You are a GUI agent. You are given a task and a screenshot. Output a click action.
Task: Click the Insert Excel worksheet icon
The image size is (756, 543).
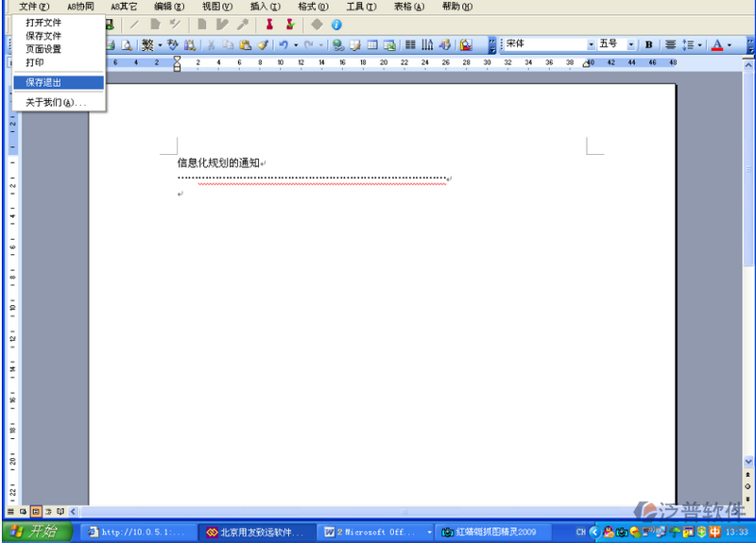(388, 44)
